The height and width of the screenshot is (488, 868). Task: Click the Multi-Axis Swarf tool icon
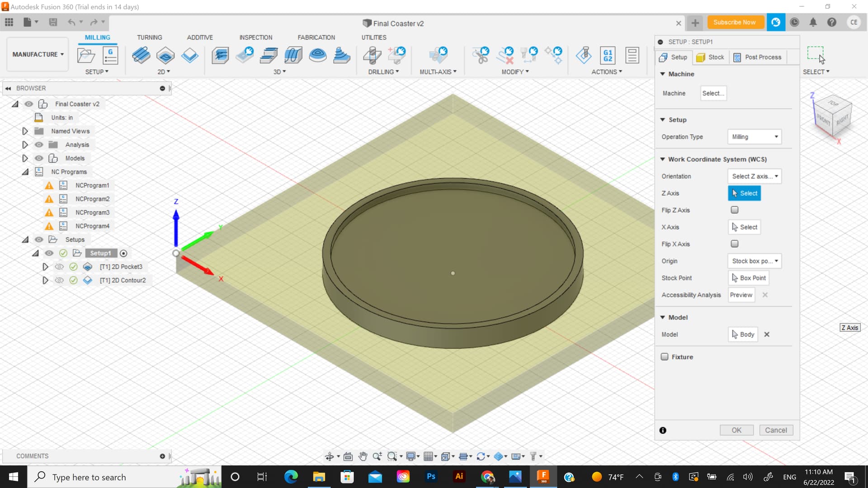tap(438, 56)
